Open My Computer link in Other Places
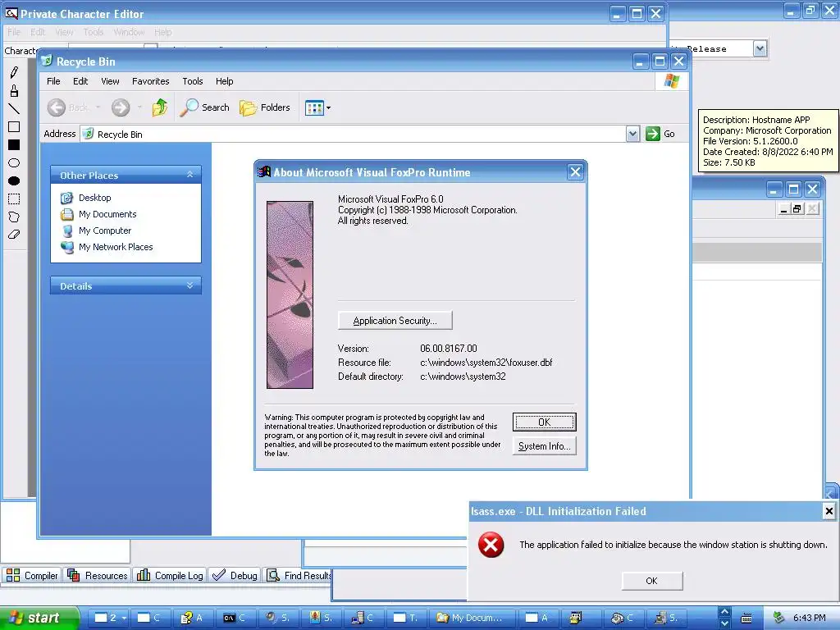The width and height of the screenshot is (840, 630). pos(96,231)
